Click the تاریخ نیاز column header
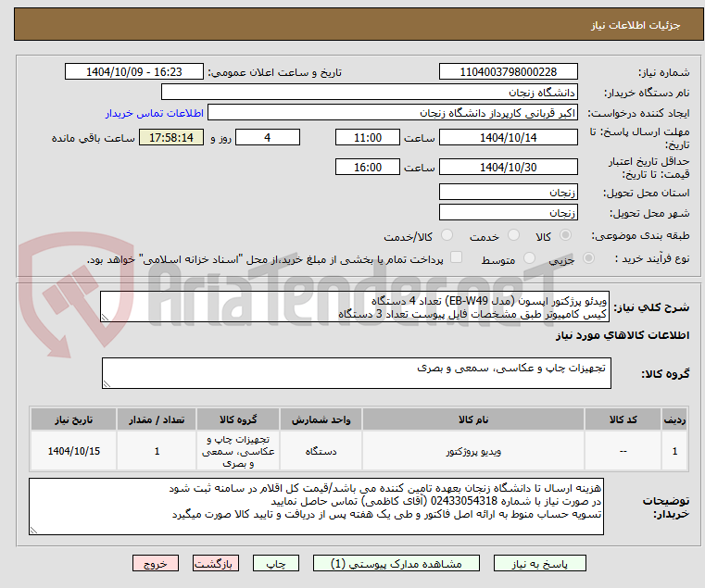 pos(74,419)
